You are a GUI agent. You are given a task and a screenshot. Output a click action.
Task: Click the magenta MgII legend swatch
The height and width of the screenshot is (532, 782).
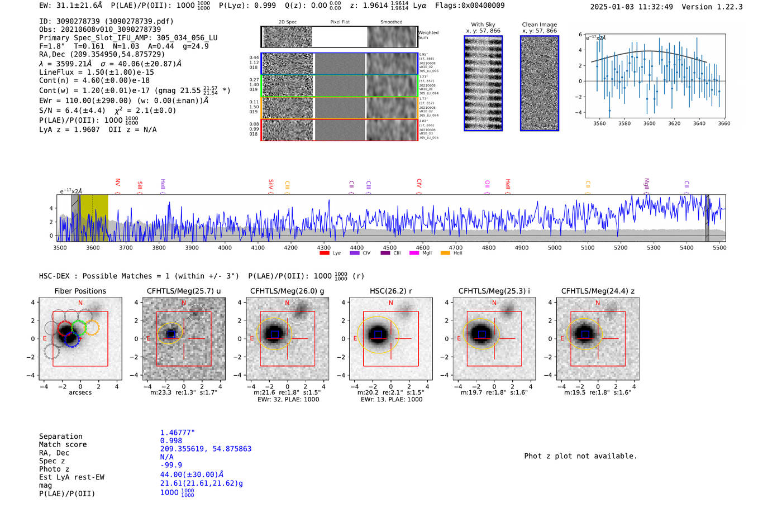pos(414,253)
